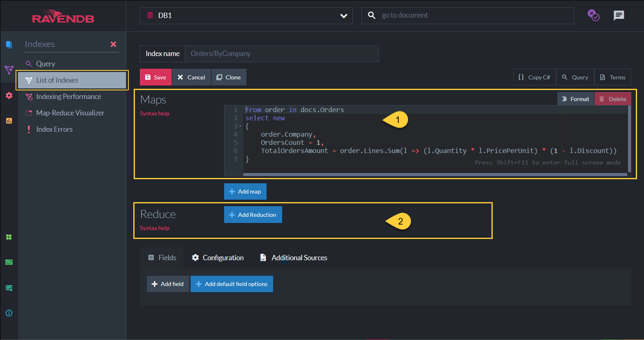Image resolution: width=644 pixels, height=340 pixels.
Task: Open the green Cluster dashboard sidebar icon
Action: pyautogui.click(x=9, y=262)
